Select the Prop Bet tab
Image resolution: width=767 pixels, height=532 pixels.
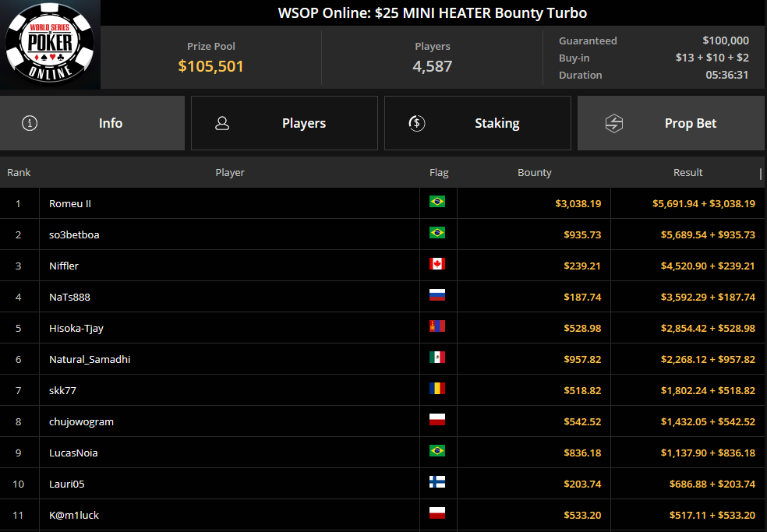[x=671, y=123]
